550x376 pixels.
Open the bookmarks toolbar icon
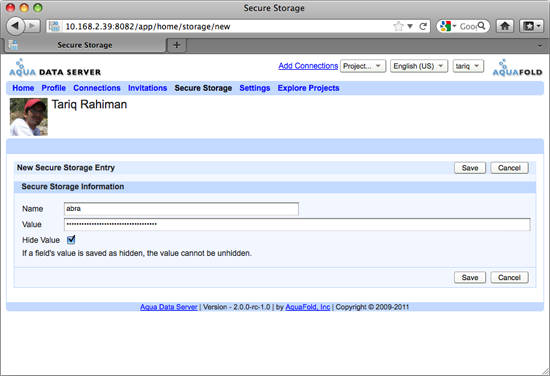click(532, 26)
